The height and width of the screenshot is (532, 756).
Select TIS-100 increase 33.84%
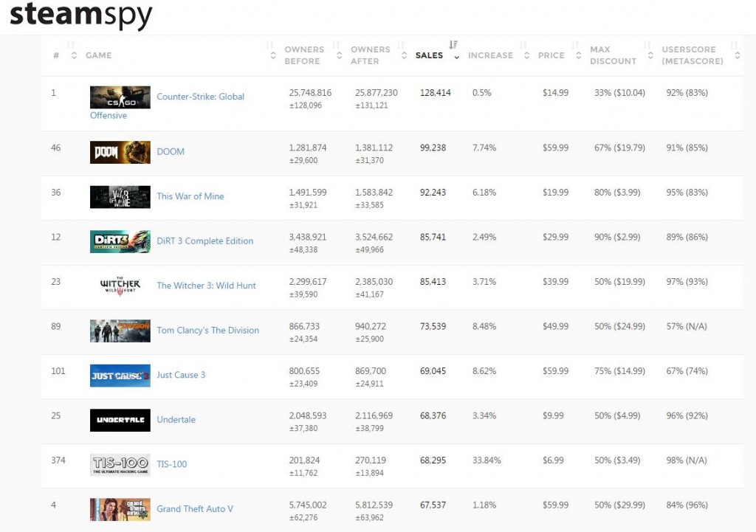coord(487,460)
